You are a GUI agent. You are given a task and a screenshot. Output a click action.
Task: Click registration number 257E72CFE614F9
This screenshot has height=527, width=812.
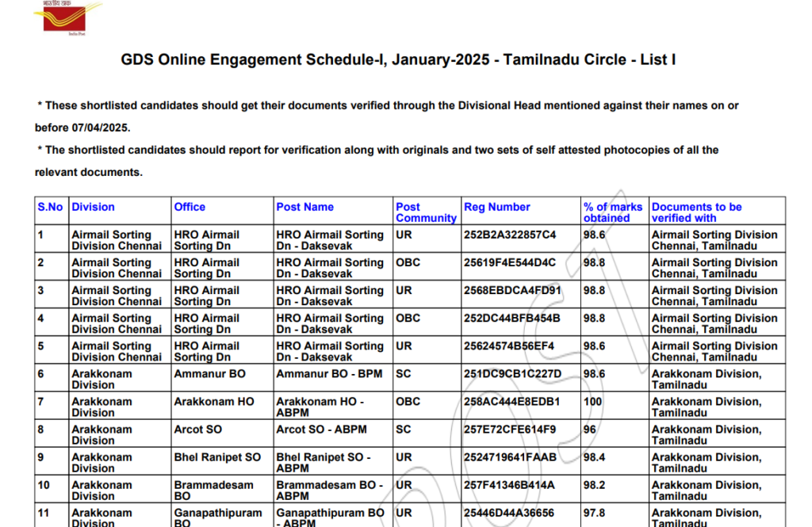click(x=510, y=430)
